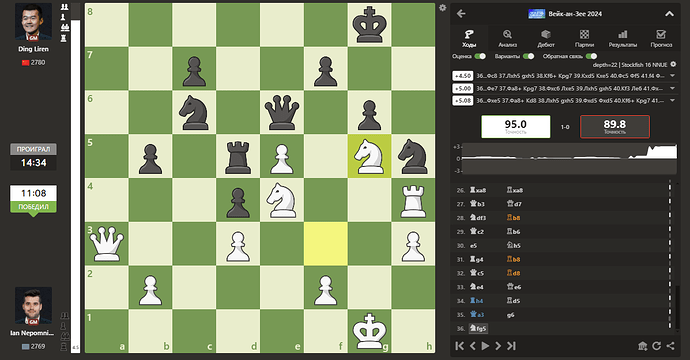Select Black's move 35 g6
The width and height of the screenshot is (690, 360).
point(510,315)
